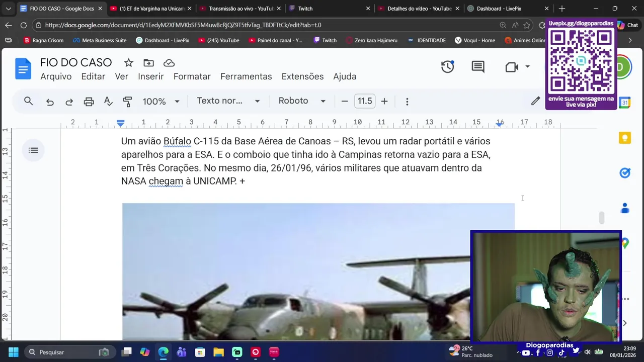Open the Inserir menu
The width and height of the screenshot is (644, 362).
151,76
